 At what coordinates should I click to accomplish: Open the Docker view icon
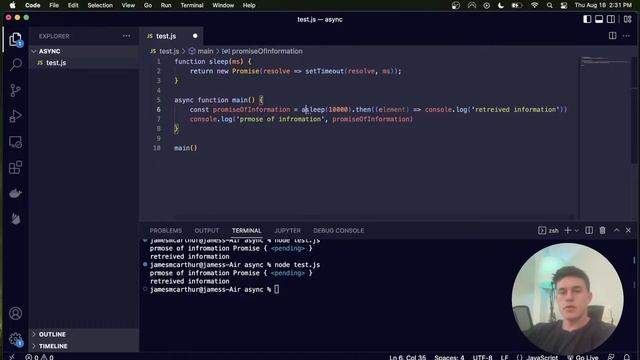pyautogui.click(x=16, y=193)
